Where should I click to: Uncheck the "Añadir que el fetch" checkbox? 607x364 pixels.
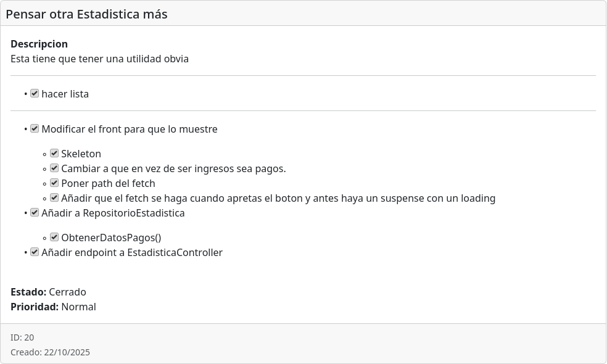point(54,197)
